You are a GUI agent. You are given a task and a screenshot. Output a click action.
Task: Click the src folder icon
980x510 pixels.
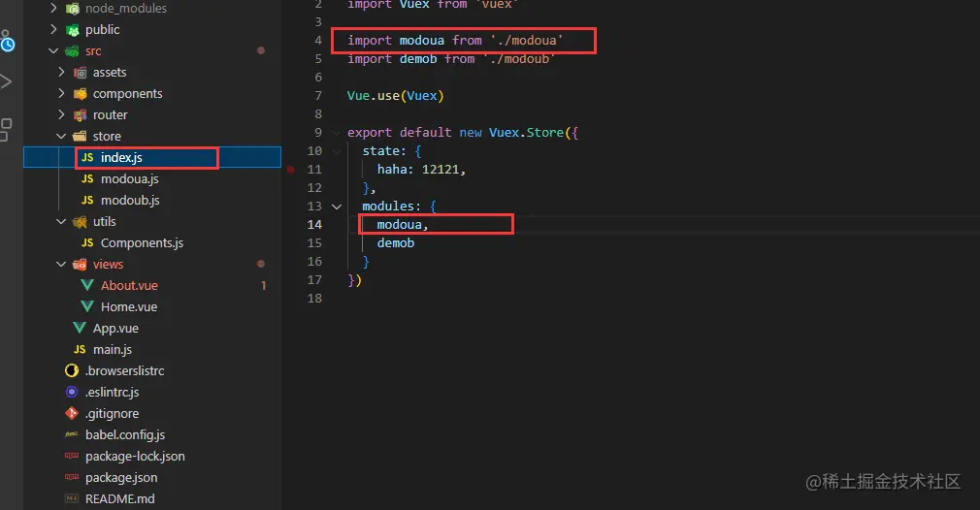pos(73,51)
